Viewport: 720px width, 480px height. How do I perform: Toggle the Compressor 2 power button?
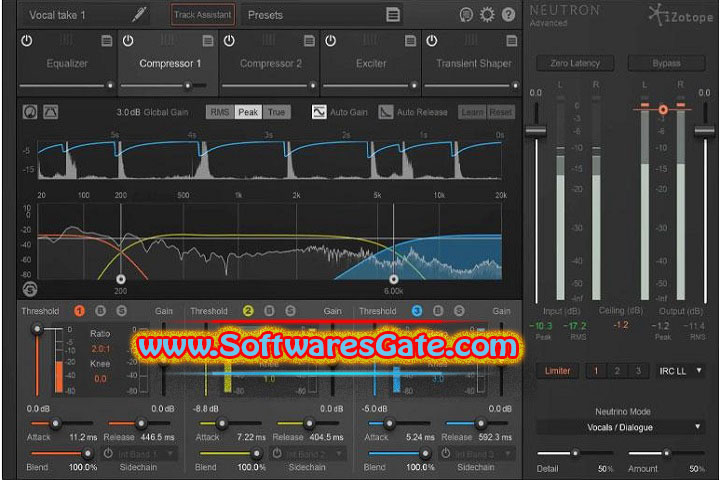(x=229, y=41)
